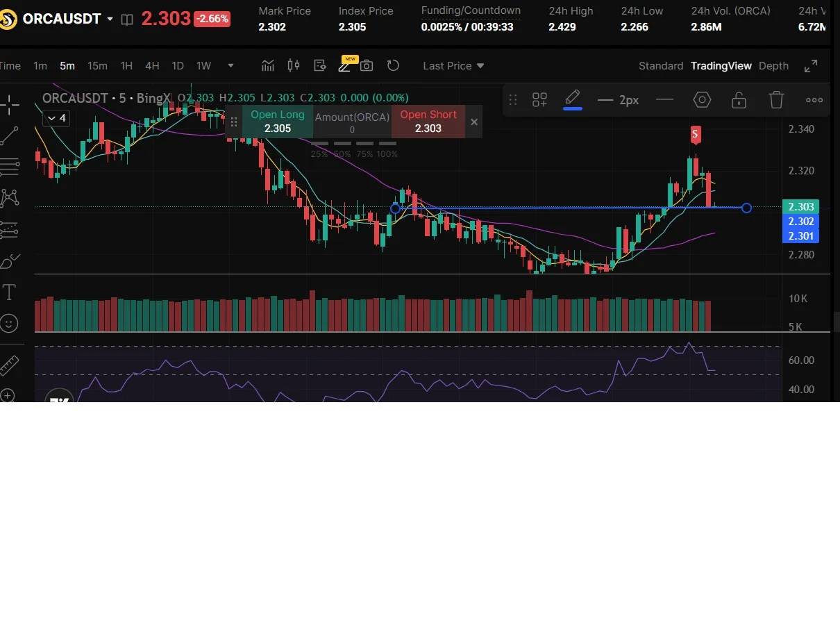
Task: Click the red S sell marker
Action: [x=695, y=134]
